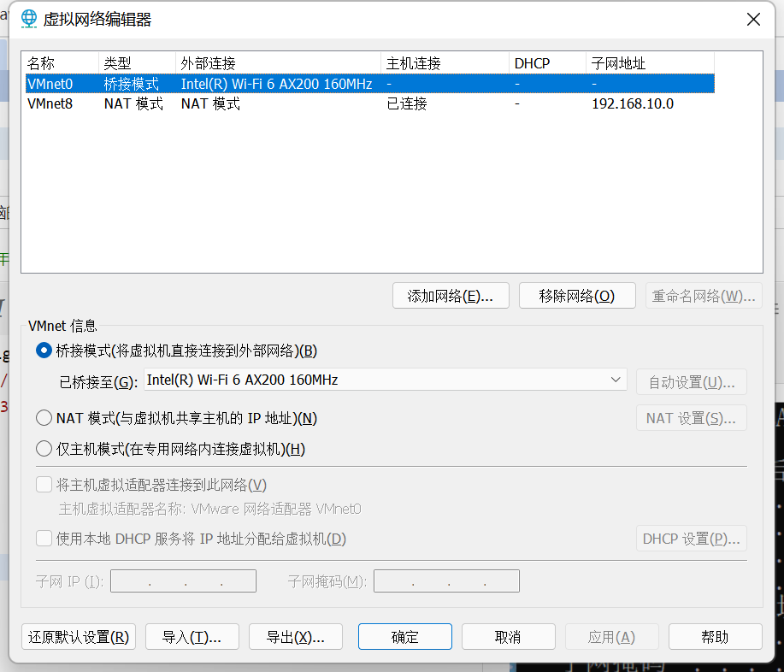Toggle 使用本地 DHCP 服务 checkbox
The width and height of the screenshot is (784, 672).
click(x=44, y=539)
